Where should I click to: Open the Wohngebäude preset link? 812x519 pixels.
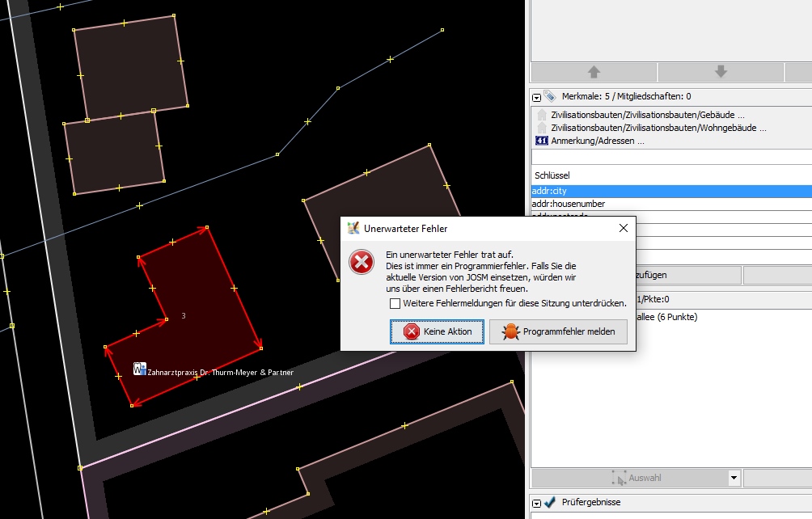[658, 128]
